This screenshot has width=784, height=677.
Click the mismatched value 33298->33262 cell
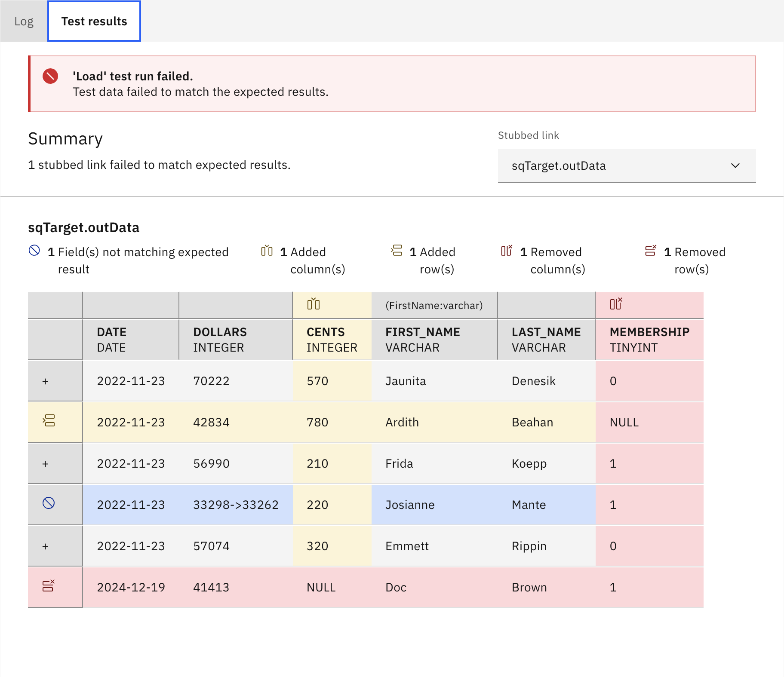[236, 505]
